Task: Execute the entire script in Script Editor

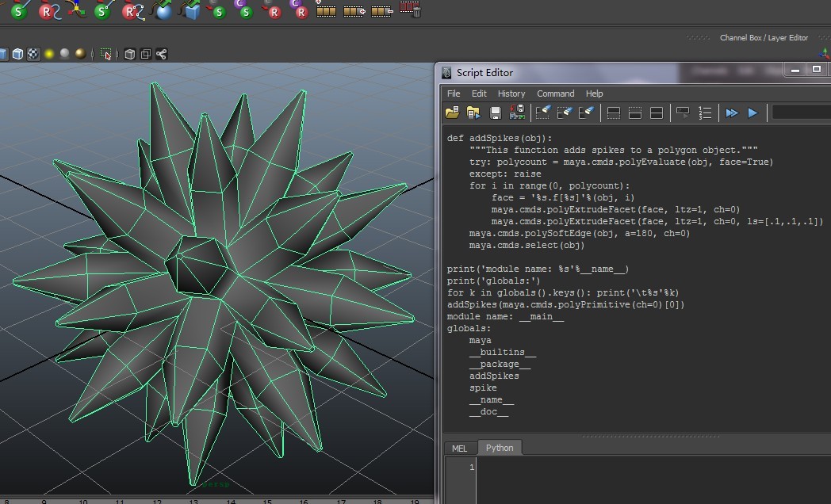Action: pos(752,113)
